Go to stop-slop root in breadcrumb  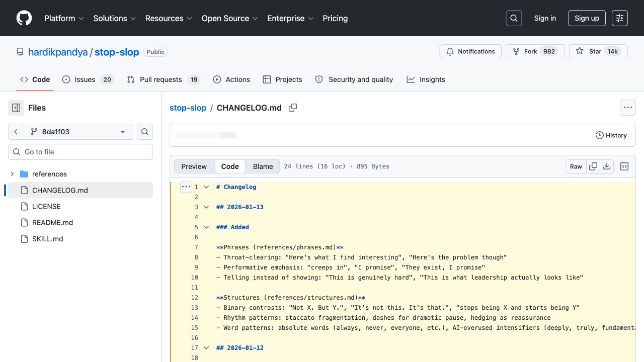point(188,108)
